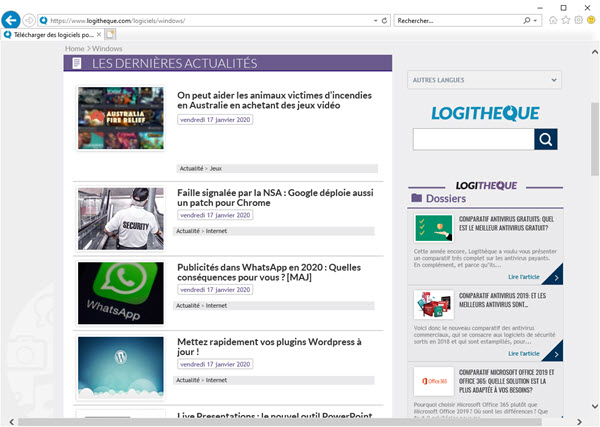Click the smiley feedback icon
600x427 pixels.
[x=591, y=20]
